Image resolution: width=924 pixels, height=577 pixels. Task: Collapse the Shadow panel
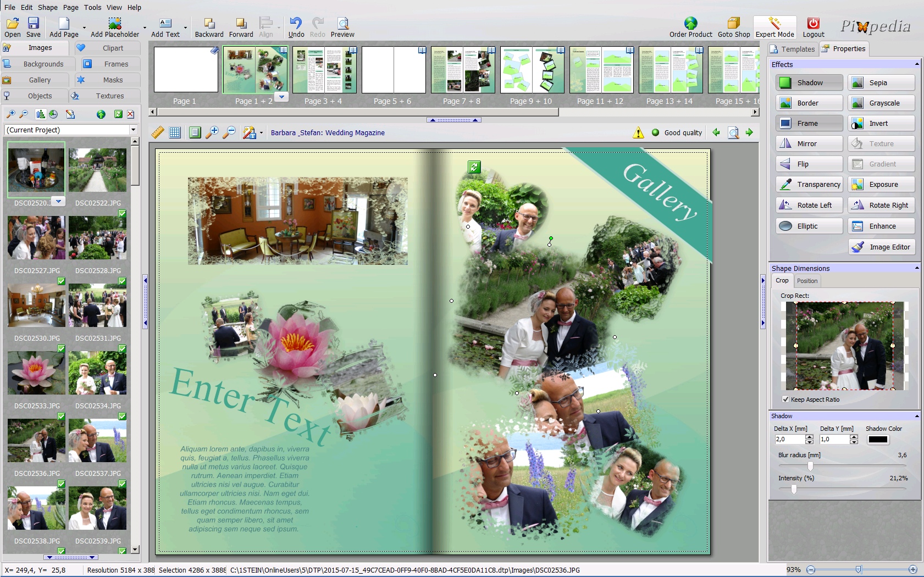tap(916, 416)
